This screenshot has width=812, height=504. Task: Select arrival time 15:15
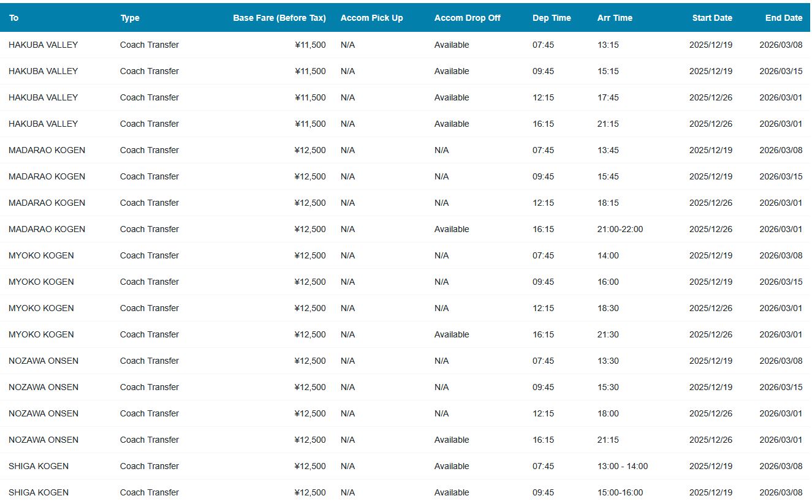click(608, 71)
